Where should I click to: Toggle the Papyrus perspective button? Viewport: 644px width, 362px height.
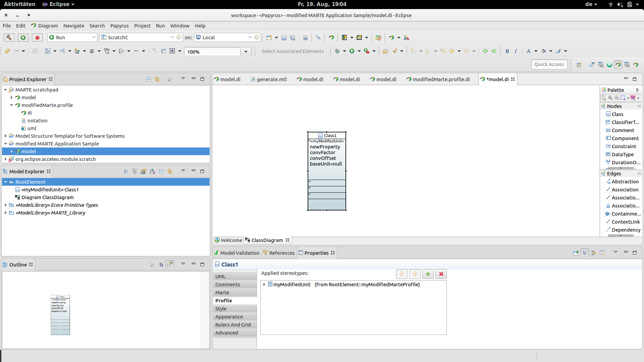(x=618, y=65)
